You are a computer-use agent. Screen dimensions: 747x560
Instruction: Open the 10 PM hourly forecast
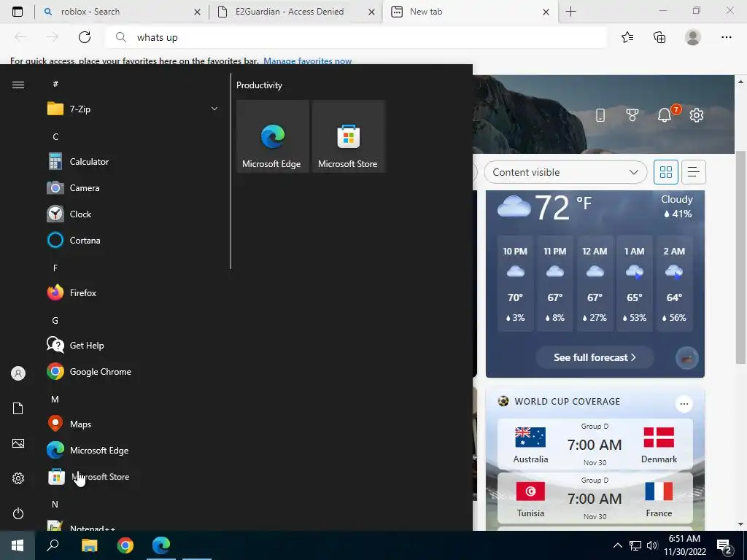(x=515, y=284)
